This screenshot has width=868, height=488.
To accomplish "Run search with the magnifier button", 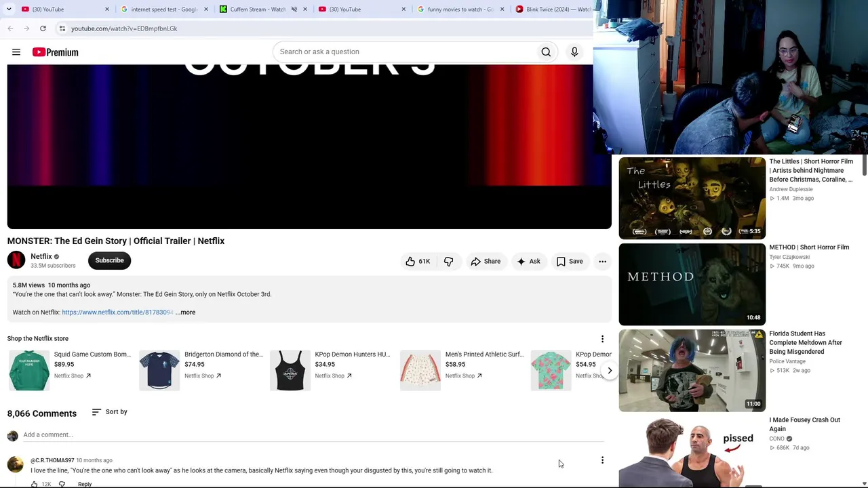I will click(546, 52).
